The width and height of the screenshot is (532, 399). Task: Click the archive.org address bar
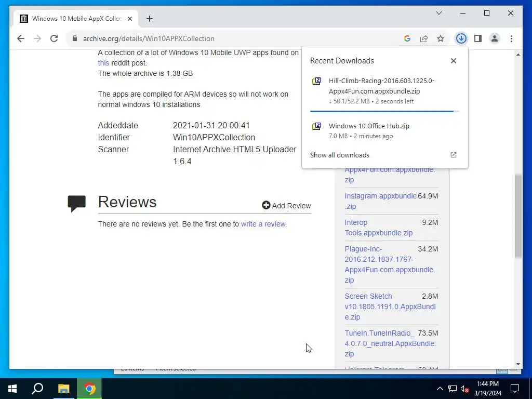coord(234,38)
